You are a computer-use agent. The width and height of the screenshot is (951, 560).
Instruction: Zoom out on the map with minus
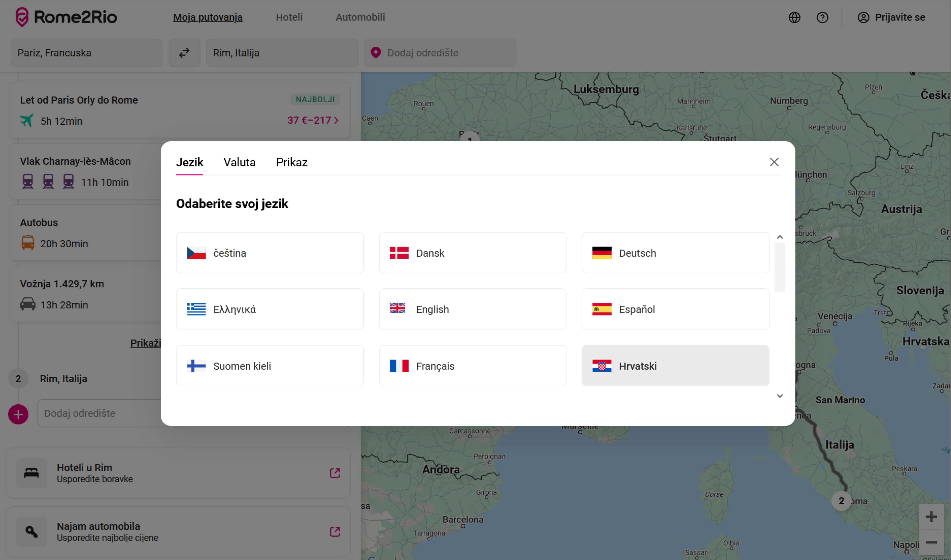pos(931,543)
